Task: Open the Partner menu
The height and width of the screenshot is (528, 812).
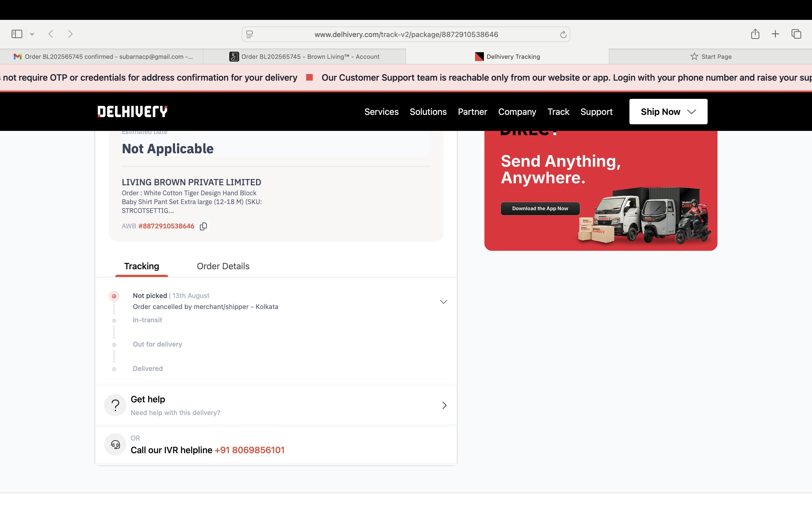Action: pos(473,112)
